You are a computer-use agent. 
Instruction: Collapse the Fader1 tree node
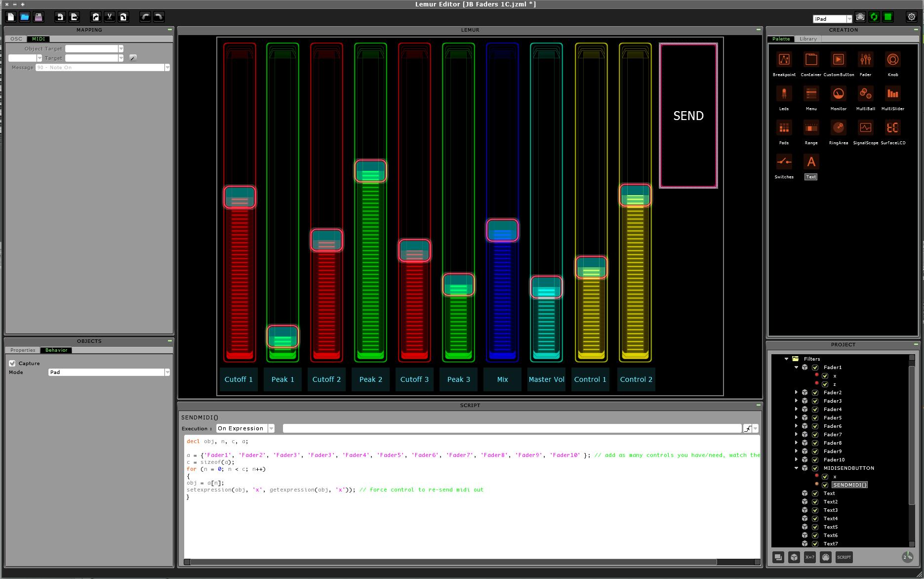(796, 368)
